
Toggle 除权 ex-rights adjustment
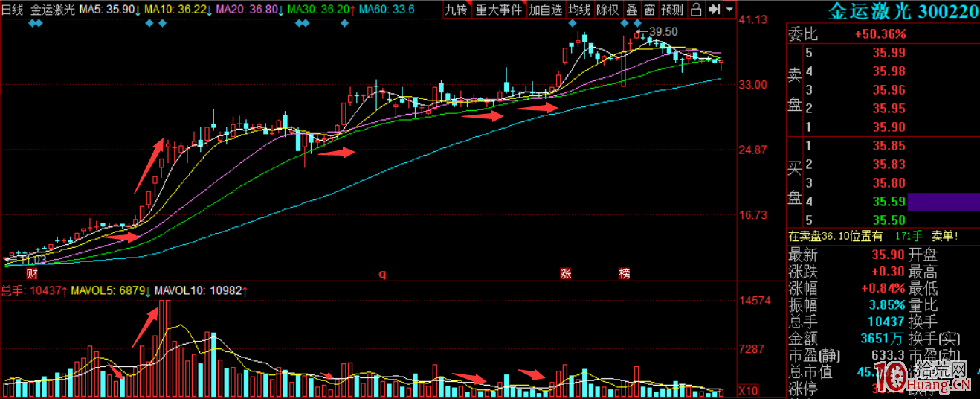point(607,10)
